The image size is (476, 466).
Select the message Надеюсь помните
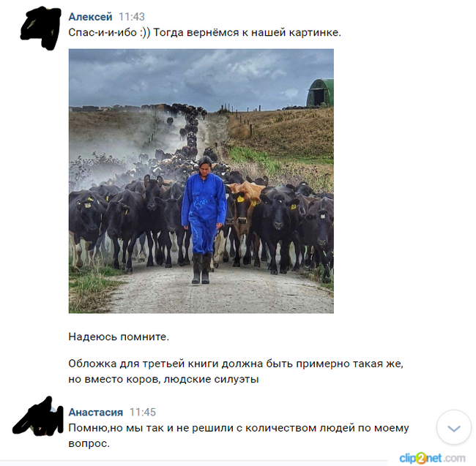coord(119,337)
